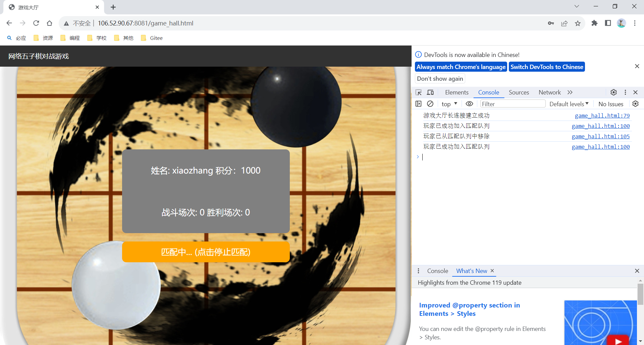Close the DevTools drawer
The height and width of the screenshot is (345, 644).
pos(637,271)
